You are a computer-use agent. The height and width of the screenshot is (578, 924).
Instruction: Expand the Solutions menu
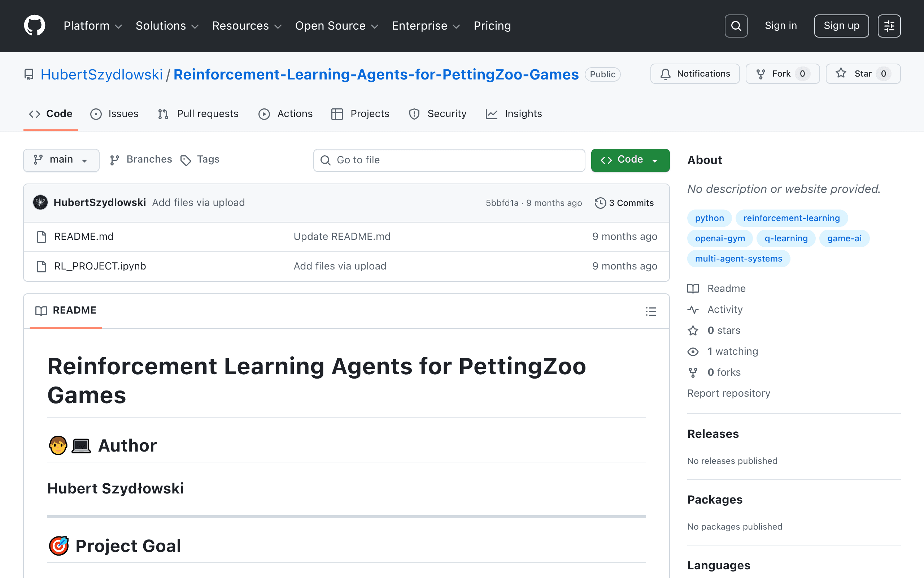pyautogui.click(x=167, y=26)
